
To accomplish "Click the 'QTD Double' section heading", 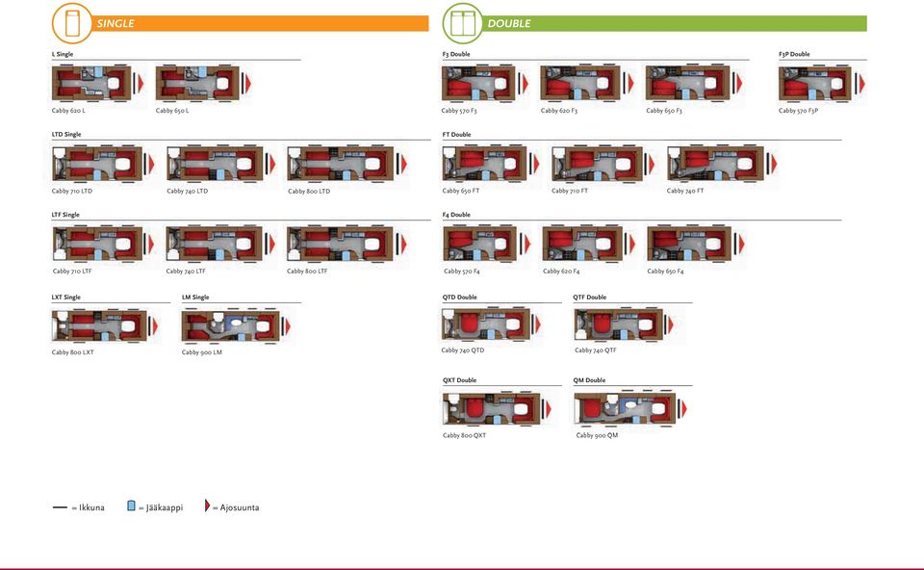I will [460, 298].
